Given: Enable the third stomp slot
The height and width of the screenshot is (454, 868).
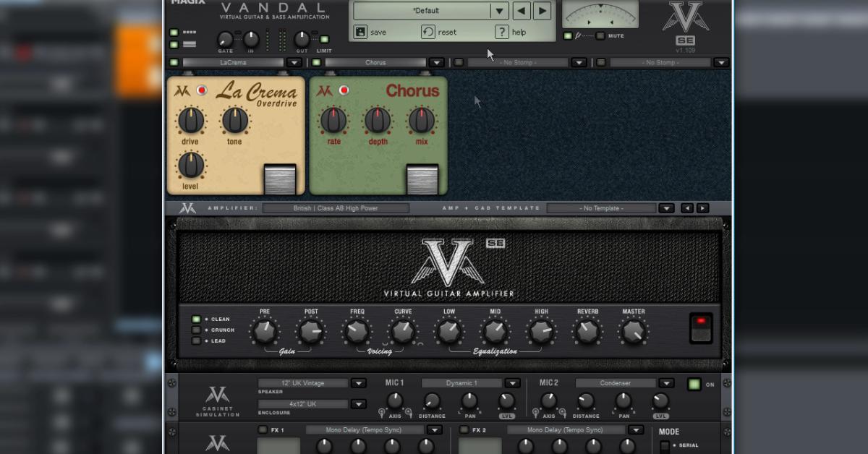Looking at the screenshot, I should [x=459, y=63].
